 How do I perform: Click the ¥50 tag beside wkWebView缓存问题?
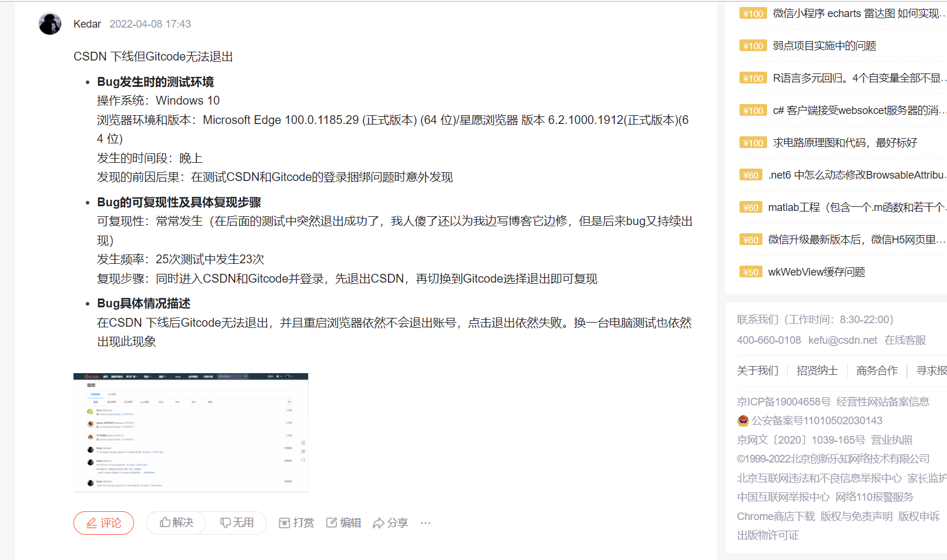coord(751,271)
